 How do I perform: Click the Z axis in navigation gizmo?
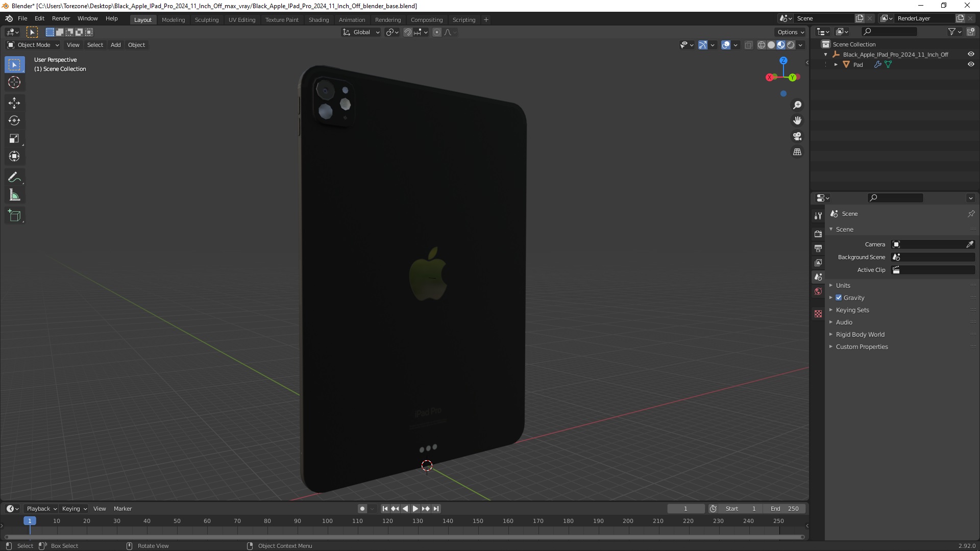pyautogui.click(x=783, y=60)
